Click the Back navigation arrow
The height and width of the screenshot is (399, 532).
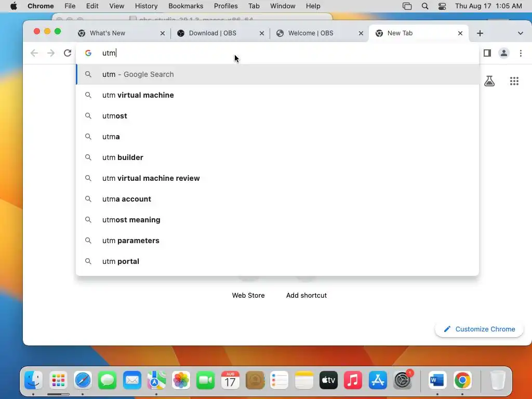click(34, 53)
